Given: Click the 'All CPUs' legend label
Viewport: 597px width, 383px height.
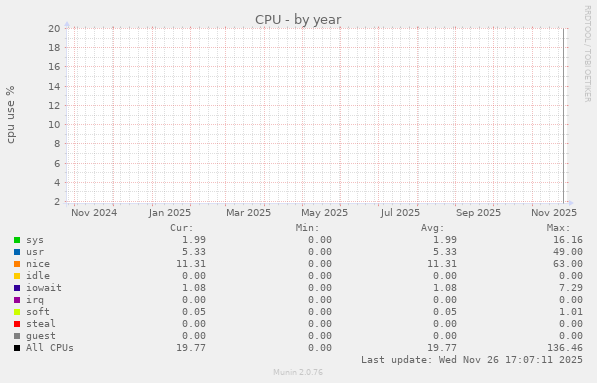Looking at the screenshot, I should coord(49,348).
